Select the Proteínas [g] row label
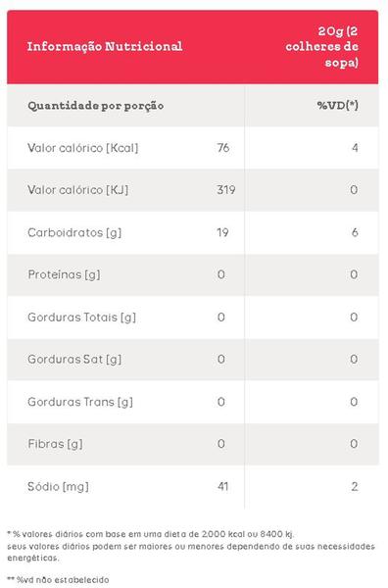Screen dimensions: 388x588 (64, 274)
